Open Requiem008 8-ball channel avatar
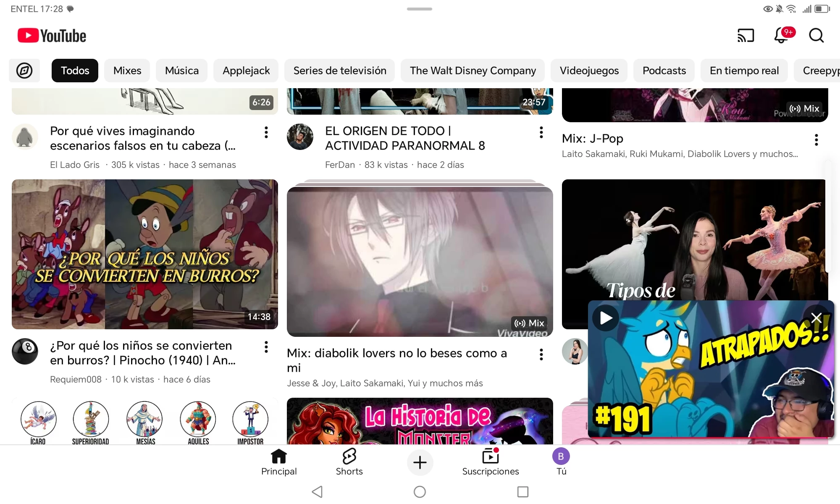Image resolution: width=840 pixels, height=504 pixels. [x=25, y=352]
